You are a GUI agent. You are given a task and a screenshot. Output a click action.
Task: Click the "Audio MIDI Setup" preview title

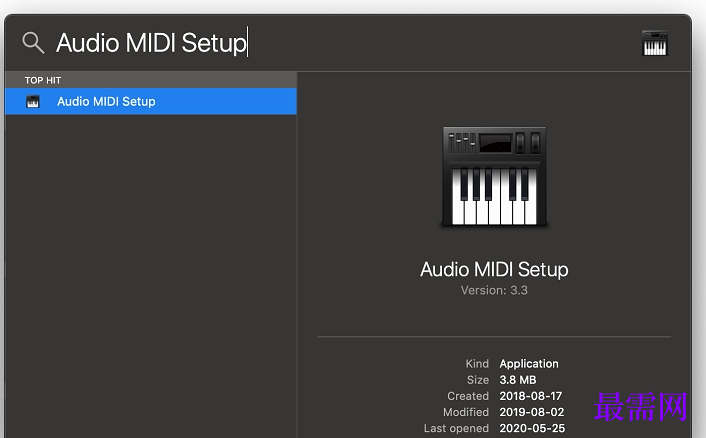point(494,269)
